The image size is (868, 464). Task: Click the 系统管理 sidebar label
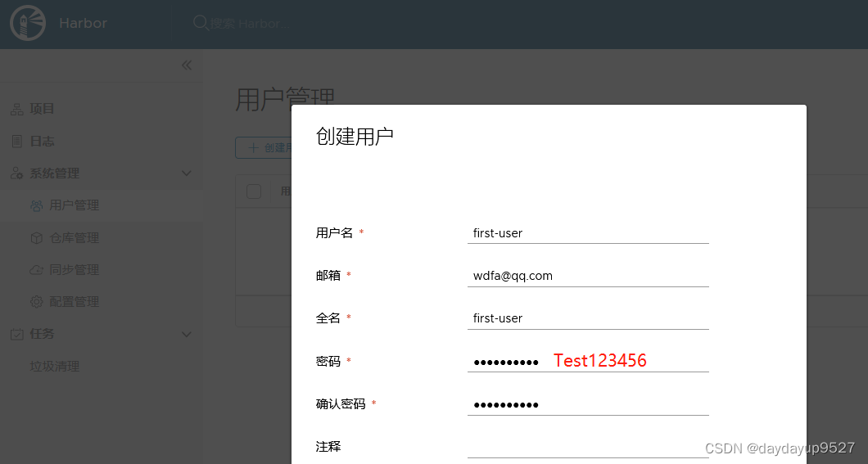pyautogui.click(x=54, y=173)
